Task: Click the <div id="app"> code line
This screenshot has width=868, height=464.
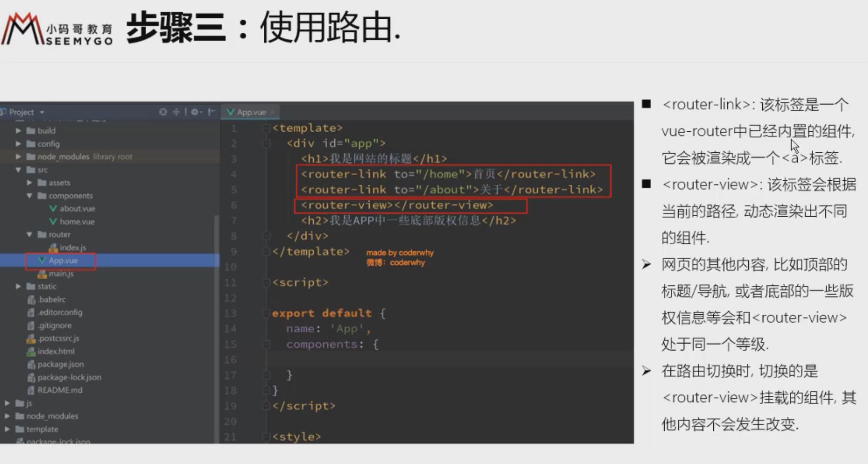Action: click(x=336, y=143)
